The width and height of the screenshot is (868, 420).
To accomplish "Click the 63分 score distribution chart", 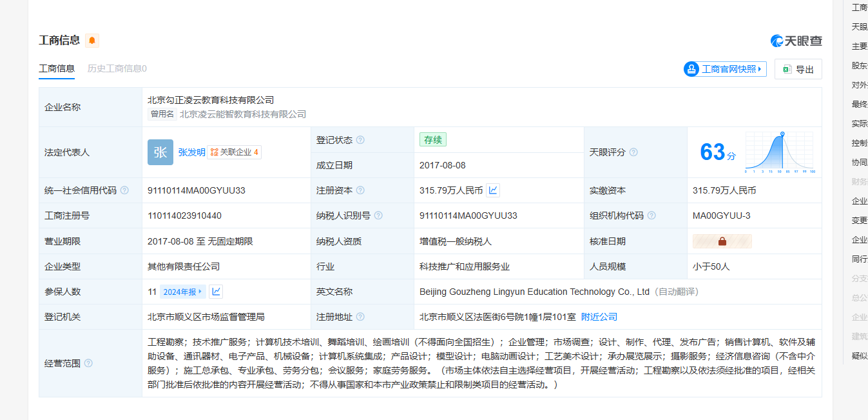I will click(779, 152).
